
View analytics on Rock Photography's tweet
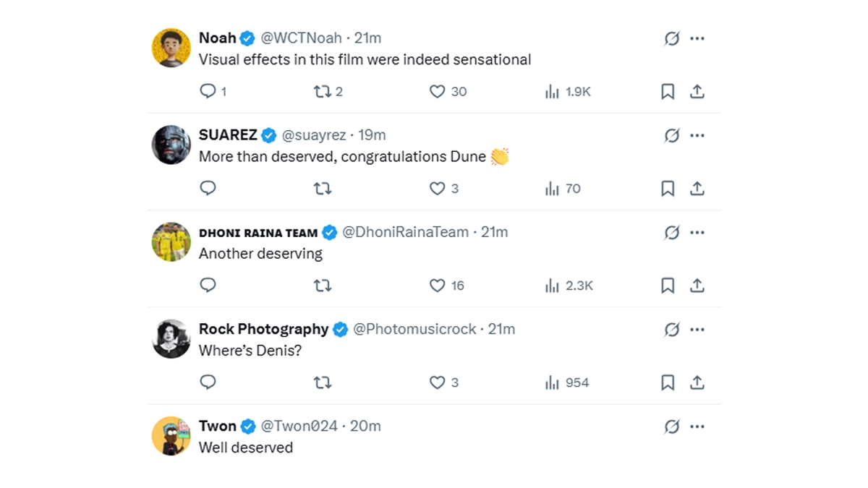pyautogui.click(x=553, y=382)
